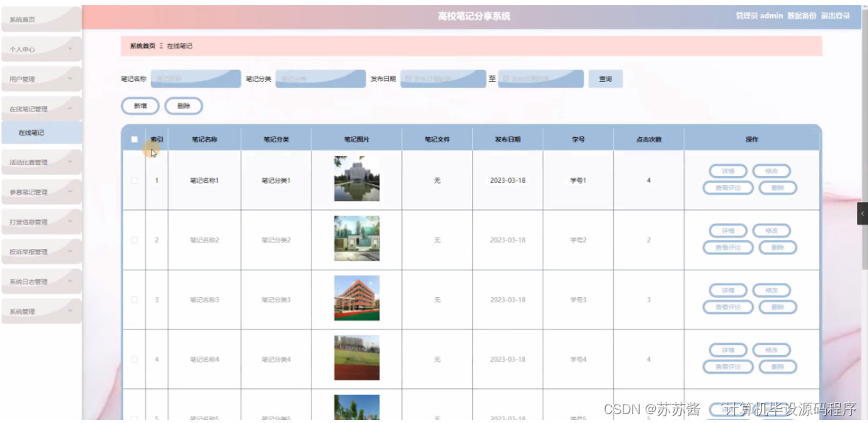The height and width of the screenshot is (423, 868).
Task: Click 修改 for 笔记名称2
Action: click(x=771, y=231)
